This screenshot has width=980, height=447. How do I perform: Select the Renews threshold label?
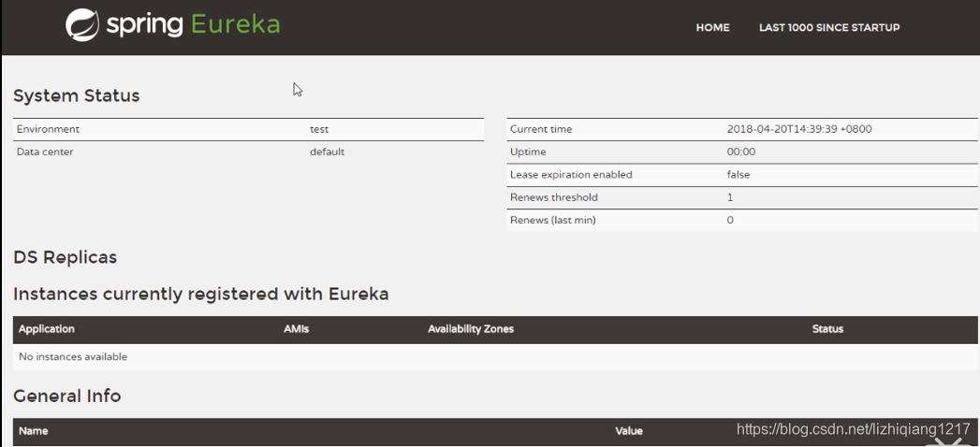coord(554,197)
